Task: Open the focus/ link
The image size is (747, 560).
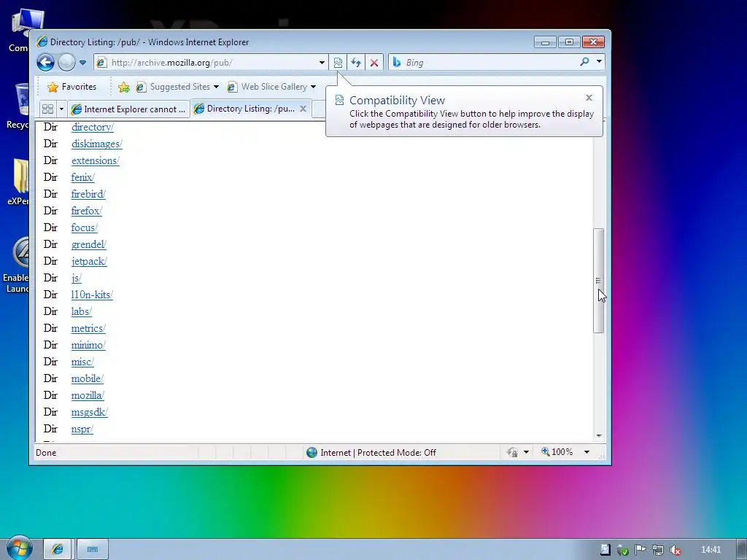Action: coord(85,227)
